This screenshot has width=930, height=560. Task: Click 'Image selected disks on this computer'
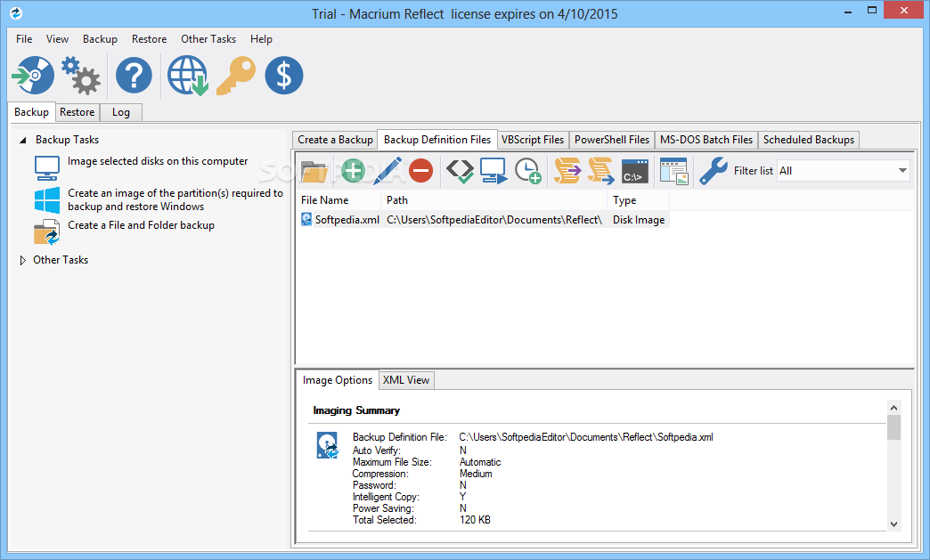157,161
